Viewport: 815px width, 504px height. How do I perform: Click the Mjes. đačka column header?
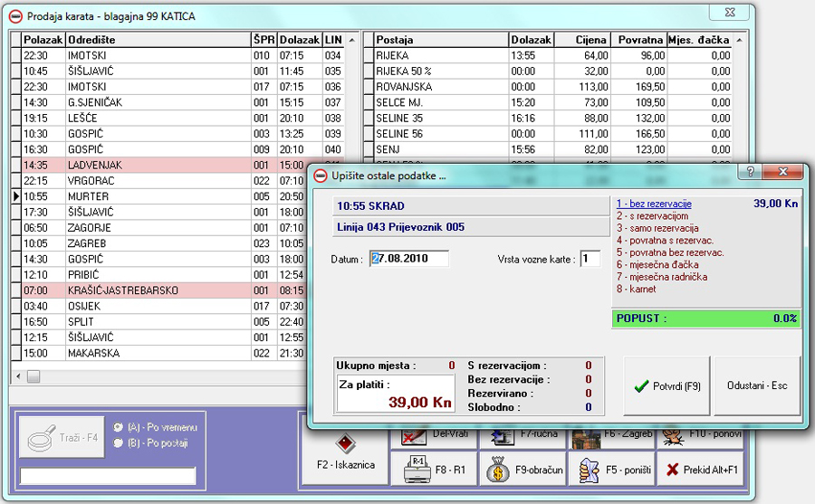coord(699,40)
